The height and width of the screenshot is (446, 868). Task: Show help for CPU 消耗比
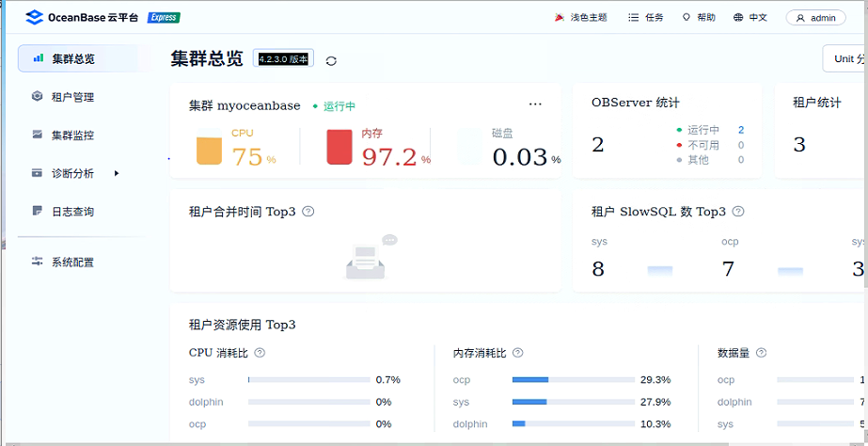pyautogui.click(x=259, y=353)
